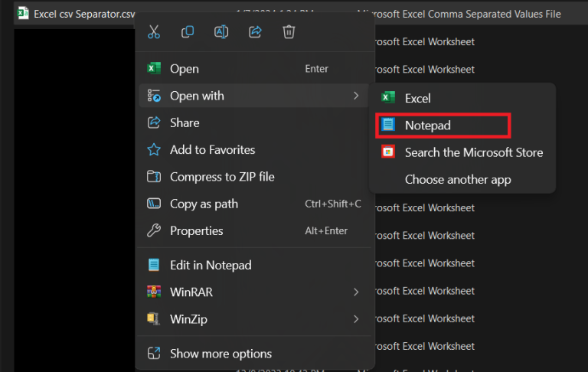Click Show more options
This screenshot has height=372, width=588.
point(220,354)
